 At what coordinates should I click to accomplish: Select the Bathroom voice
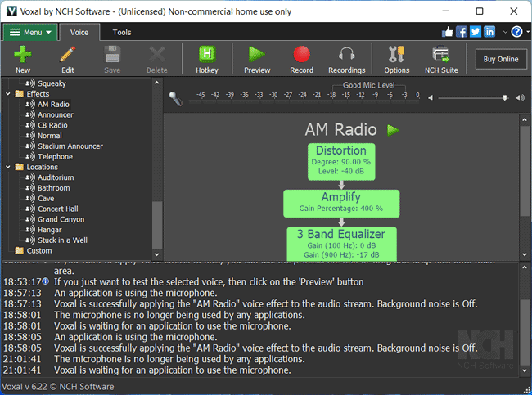(53, 188)
